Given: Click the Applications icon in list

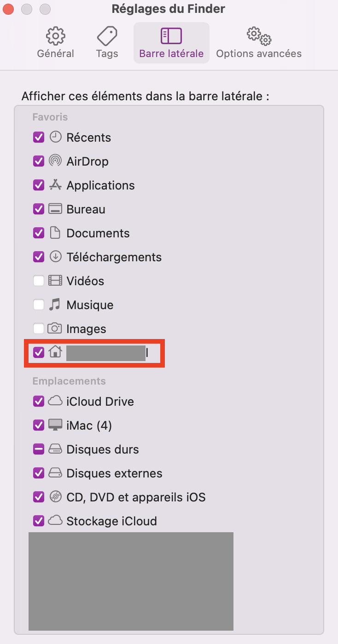Looking at the screenshot, I should [55, 185].
